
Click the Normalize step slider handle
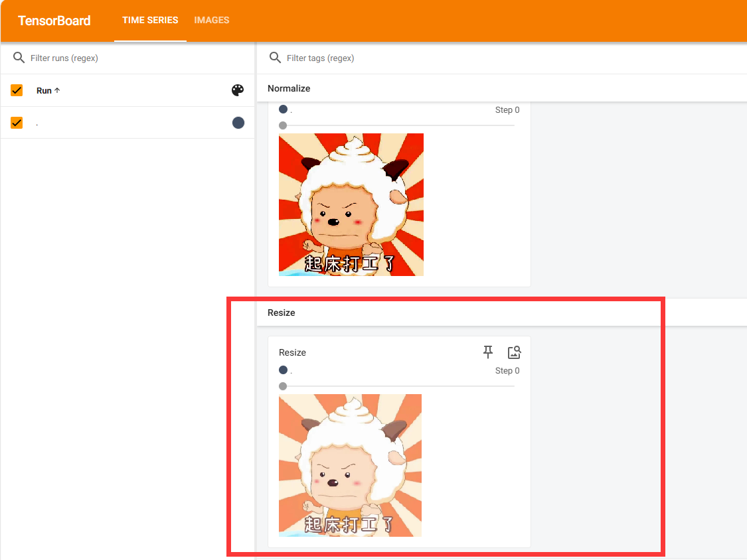tap(283, 125)
